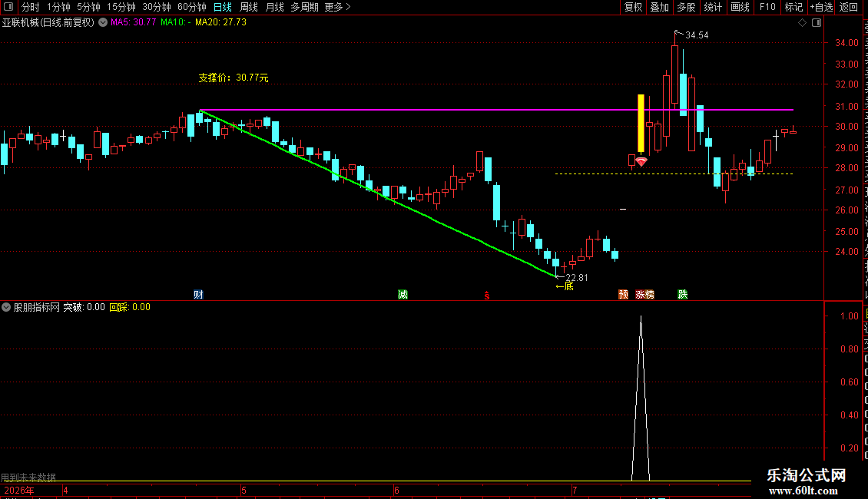
Task: Toggle the round indicator button next to 亚联机械
Action: (103, 23)
